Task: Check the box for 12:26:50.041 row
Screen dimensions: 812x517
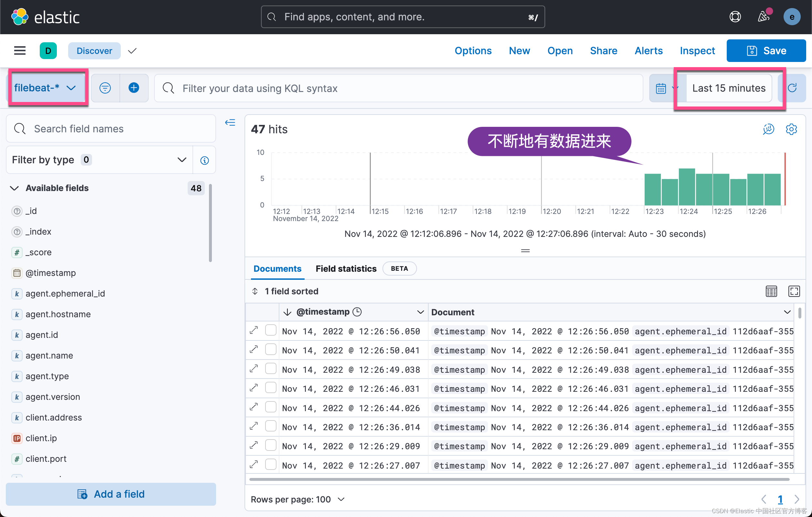Action: click(271, 350)
